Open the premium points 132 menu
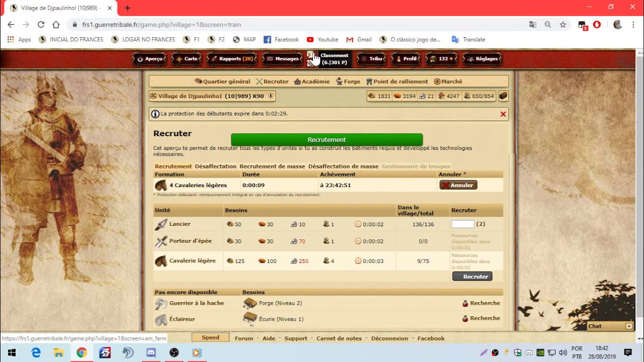 441,59
